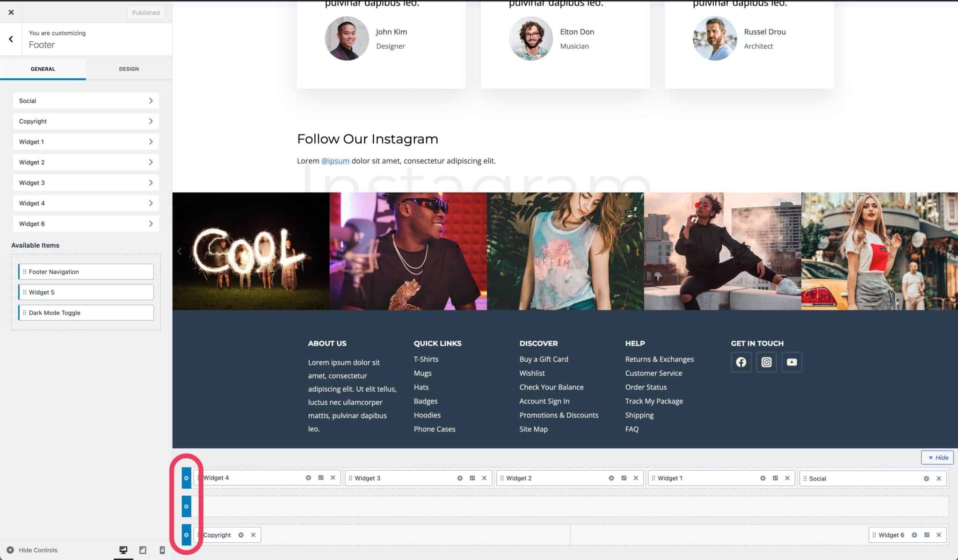
Task: Open the Copyright widget settings gear
Action: point(241,534)
